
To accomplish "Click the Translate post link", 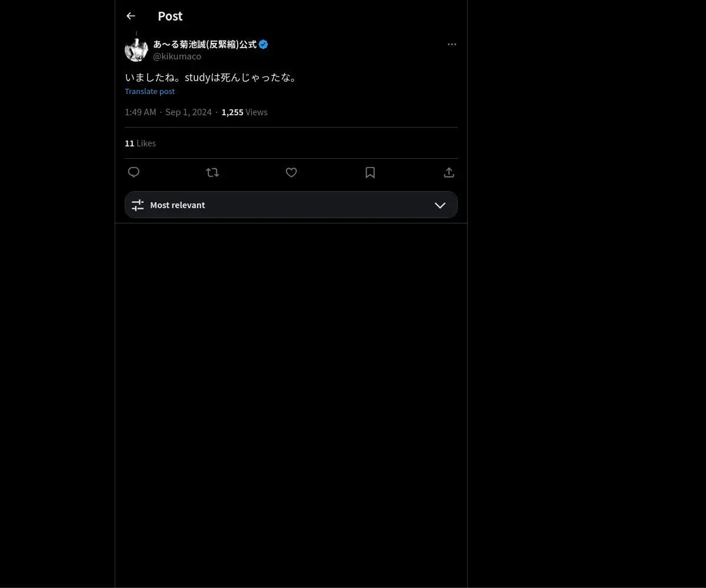I will (149, 91).
